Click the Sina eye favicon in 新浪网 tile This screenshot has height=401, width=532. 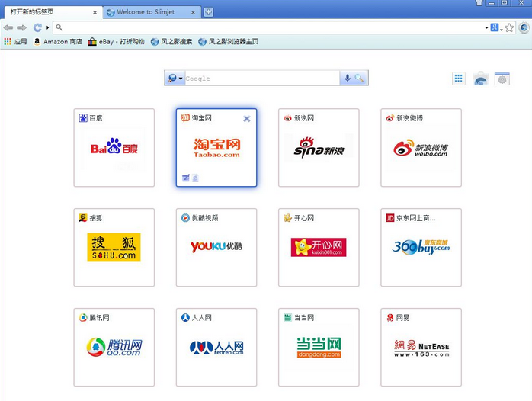[287, 118]
